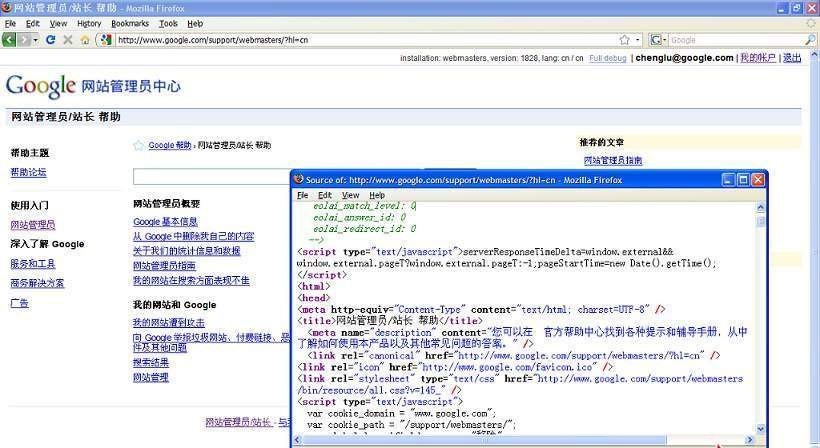Viewport: 820px width, 448px height.
Task: Click the 退出 sign-out link
Action: click(x=792, y=58)
